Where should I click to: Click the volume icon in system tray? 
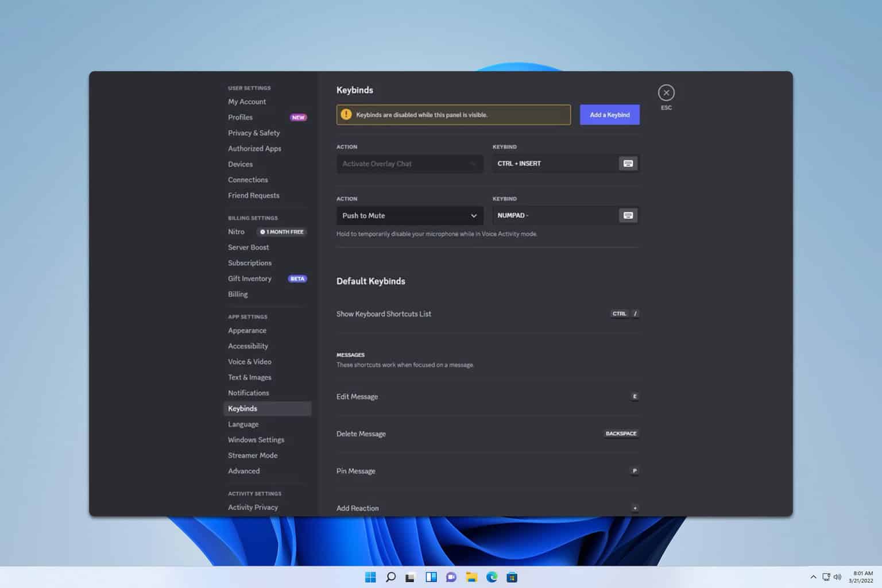pyautogui.click(x=837, y=577)
